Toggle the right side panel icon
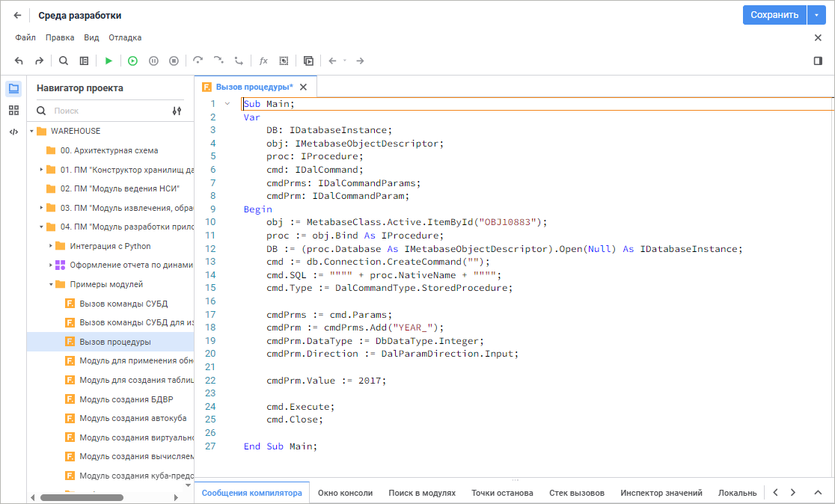The height and width of the screenshot is (504, 835). click(x=818, y=61)
